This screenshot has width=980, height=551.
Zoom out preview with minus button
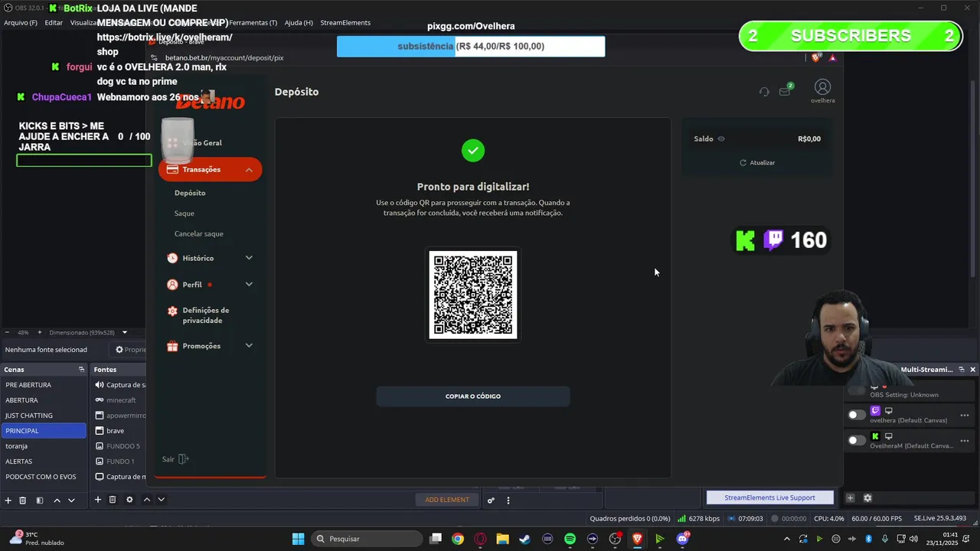pyautogui.click(x=8, y=332)
